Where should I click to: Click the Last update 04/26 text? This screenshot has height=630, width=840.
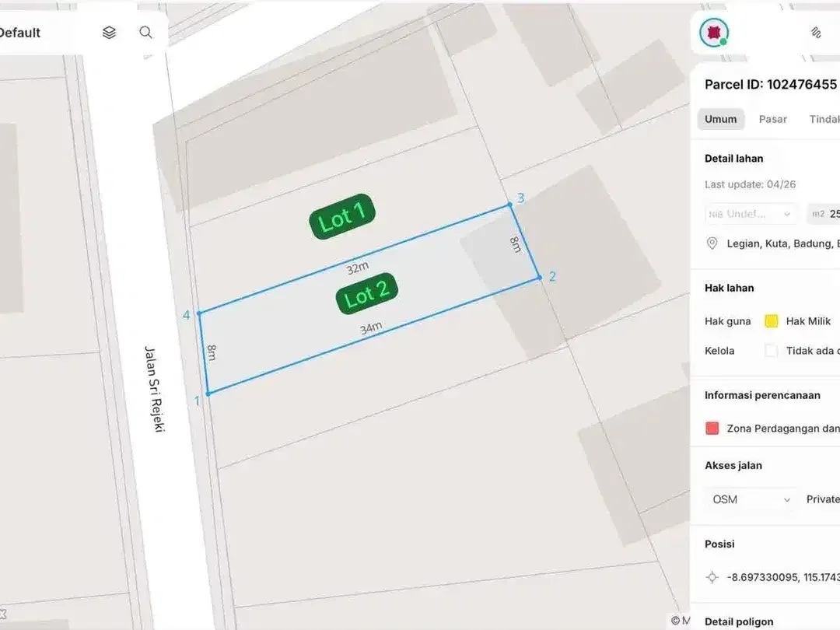pos(750,184)
